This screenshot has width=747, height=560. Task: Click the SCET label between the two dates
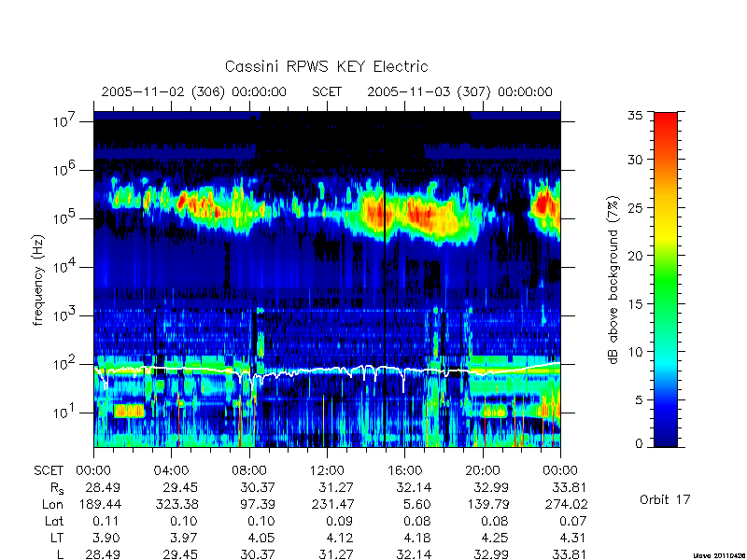[327, 91]
